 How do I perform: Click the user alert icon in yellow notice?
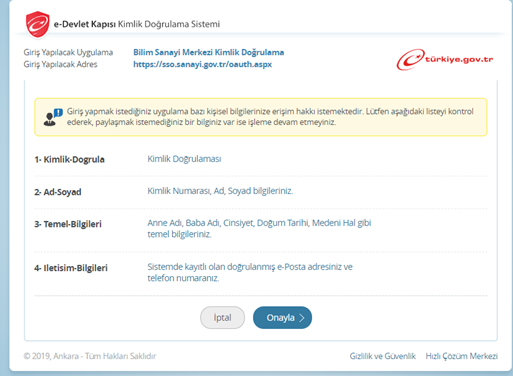[53, 117]
